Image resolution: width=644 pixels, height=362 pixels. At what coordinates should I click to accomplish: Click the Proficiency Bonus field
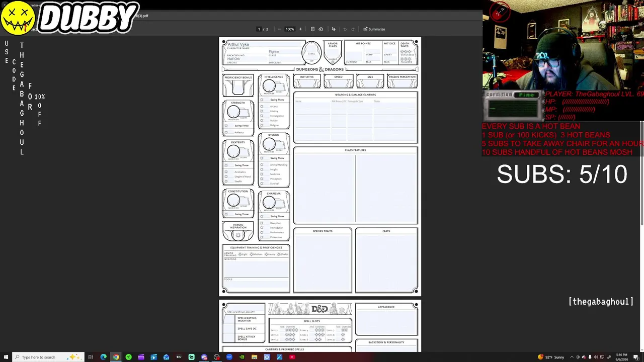(238, 87)
